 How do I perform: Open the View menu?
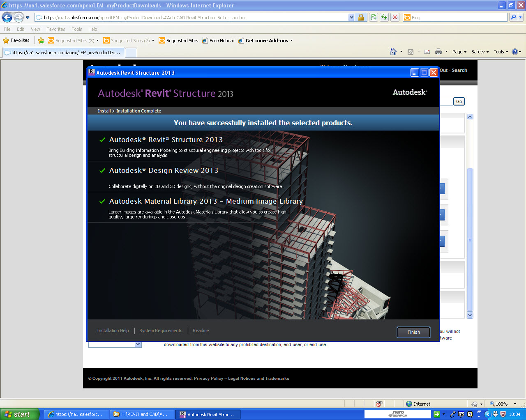point(35,29)
